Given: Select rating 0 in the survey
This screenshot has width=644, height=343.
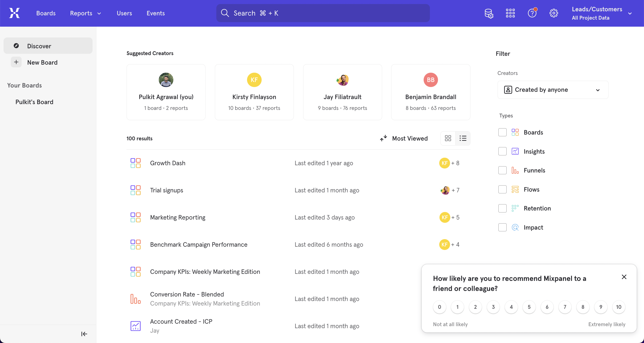Looking at the screenshot, I should click(x=439, y=307).
